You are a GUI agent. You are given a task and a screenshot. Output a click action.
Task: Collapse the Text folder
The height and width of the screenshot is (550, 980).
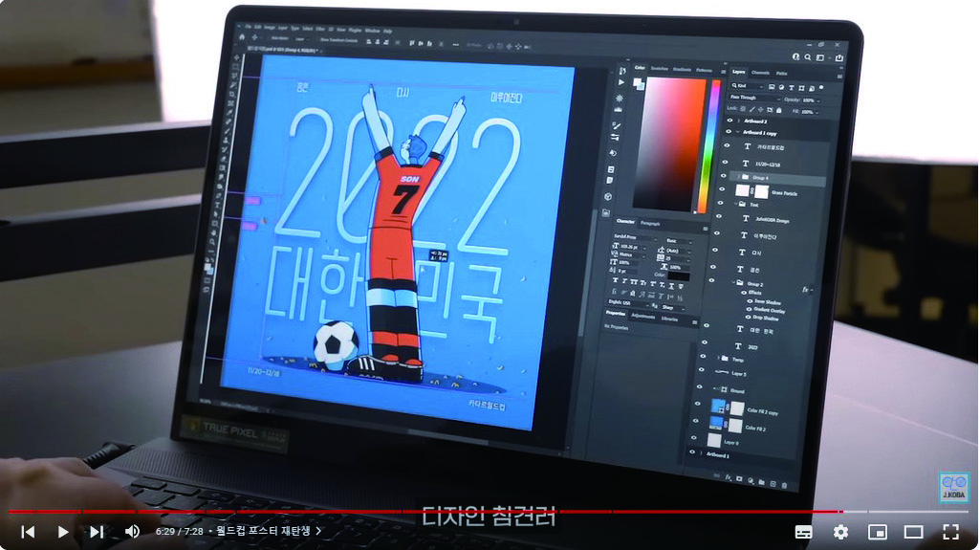(735, 203)
